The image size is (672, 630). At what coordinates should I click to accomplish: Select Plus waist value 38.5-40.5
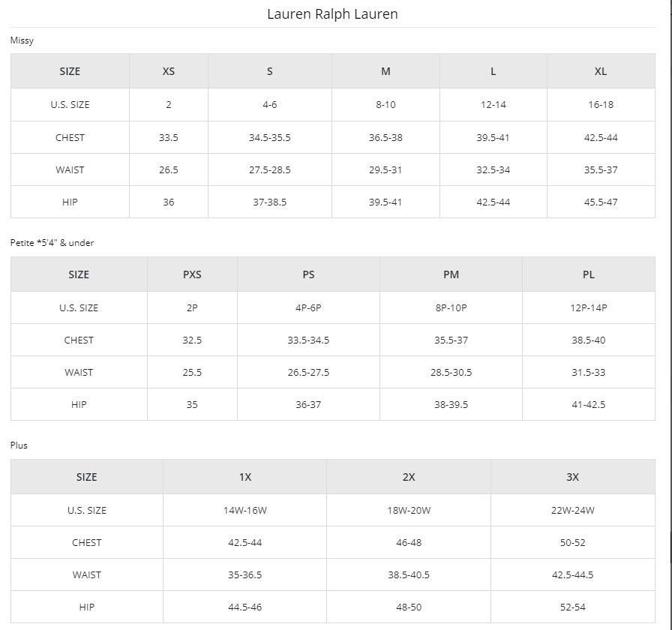(x=409, y=575)
